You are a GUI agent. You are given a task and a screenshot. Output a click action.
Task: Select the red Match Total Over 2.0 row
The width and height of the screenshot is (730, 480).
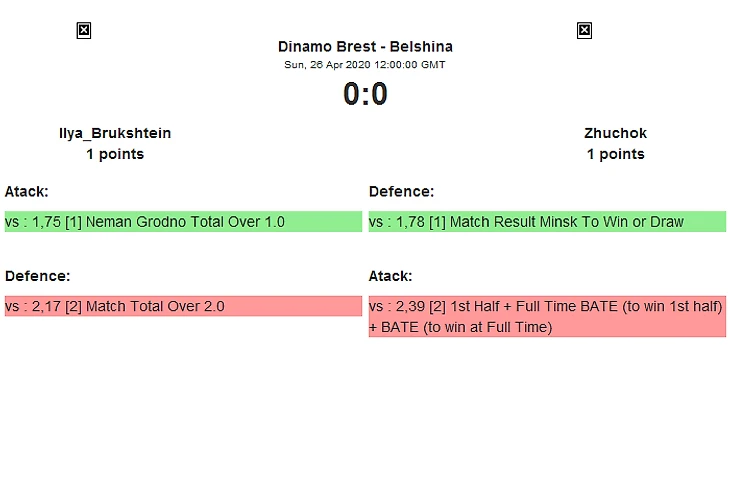183,306
